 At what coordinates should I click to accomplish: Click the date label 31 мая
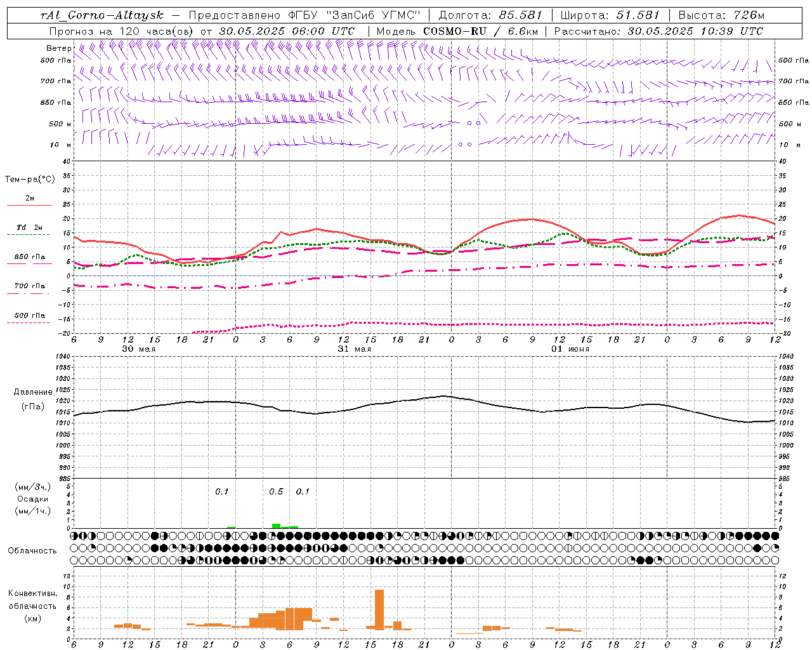click(x=354, y=349)
